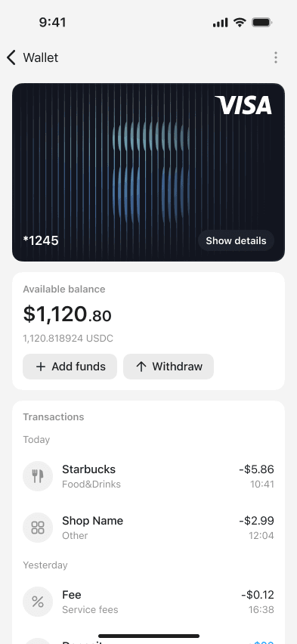Open the Starbucks transaction
Viewport: 297px width, 644px height.
[148, 476]
